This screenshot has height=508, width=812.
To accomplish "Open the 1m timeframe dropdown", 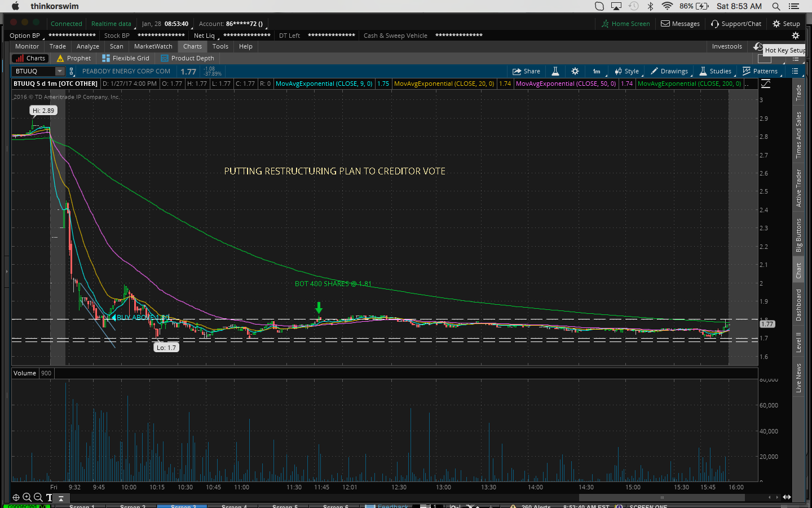I will click(597, 71).
